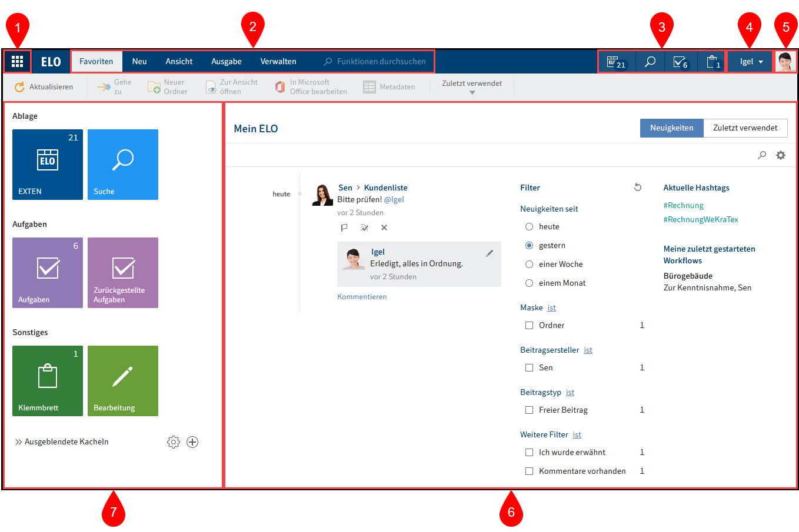
Task: Switch to the Ansicht ribbon tab
Action: [179, 62]
